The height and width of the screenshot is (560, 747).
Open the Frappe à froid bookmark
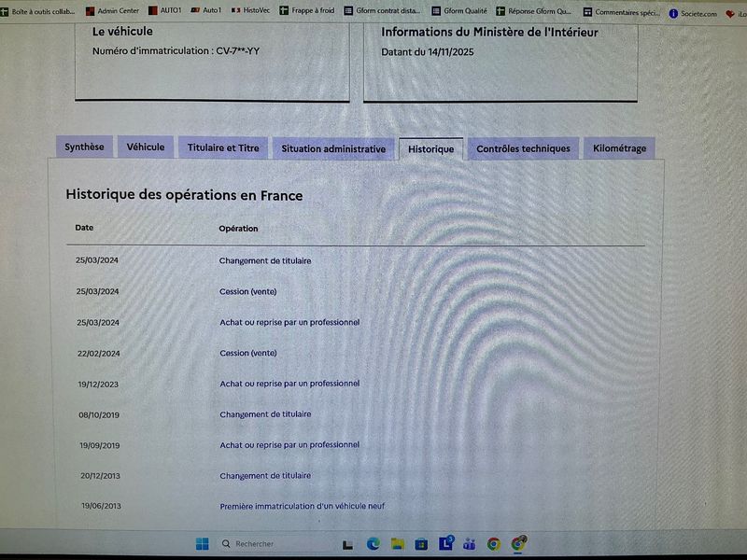coord(305,11)
